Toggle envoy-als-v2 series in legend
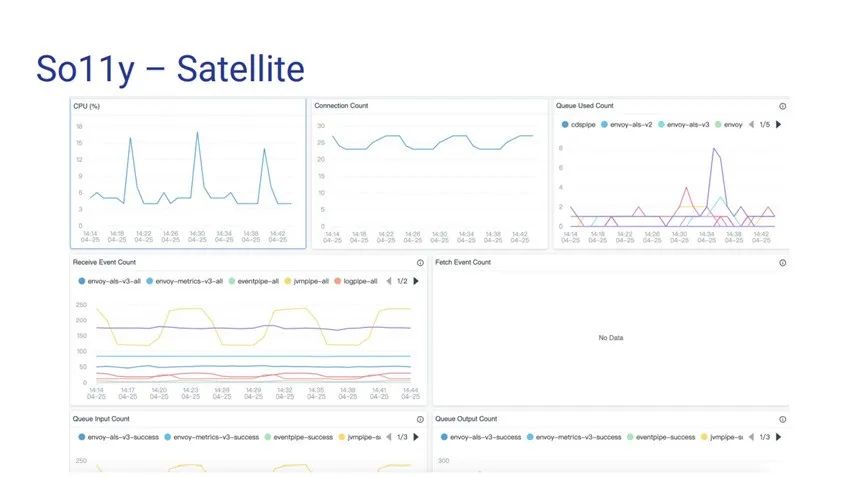 (626, 125)
